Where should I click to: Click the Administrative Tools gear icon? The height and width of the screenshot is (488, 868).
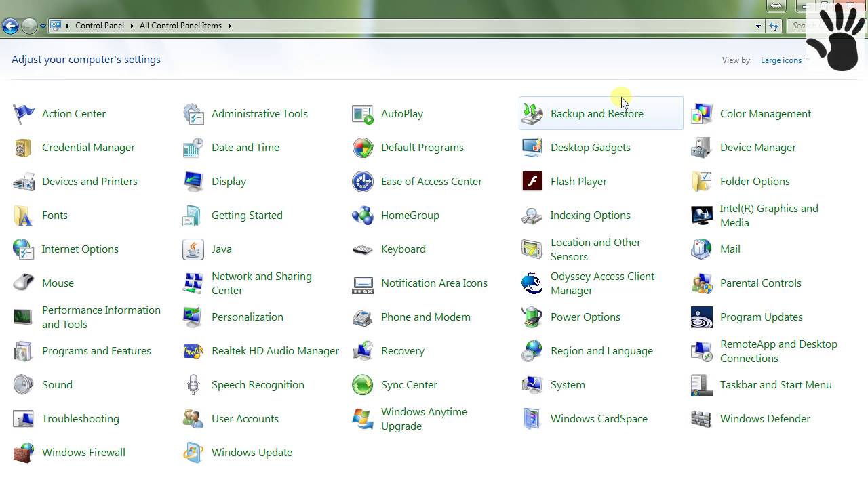pos(193,114)
